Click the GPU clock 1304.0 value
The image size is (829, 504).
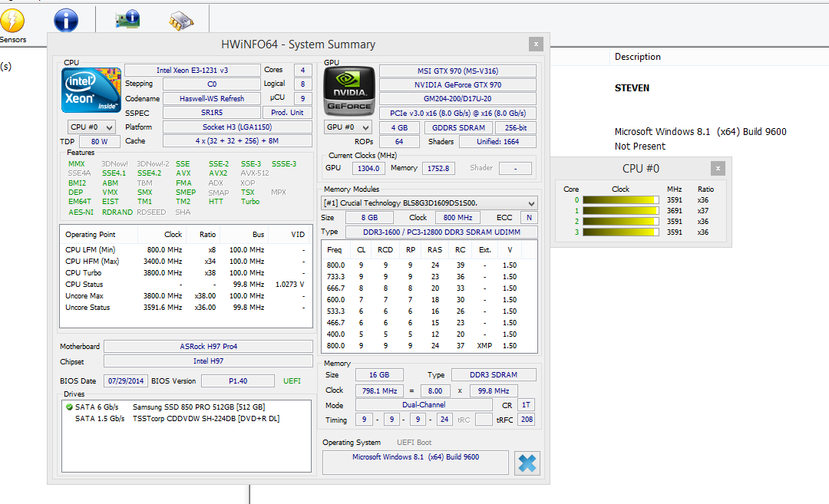pos(368,169)
